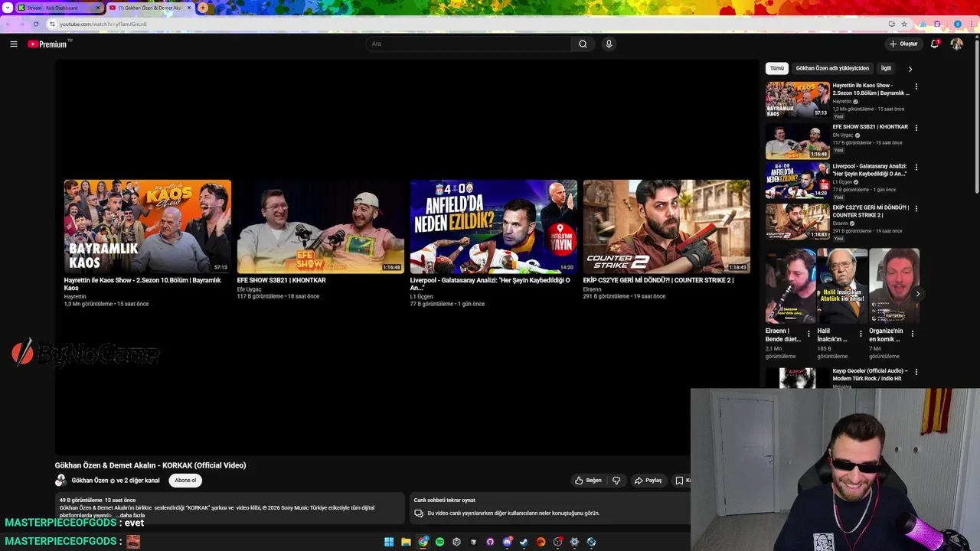Image resolution: width=980 pixels, height=551 pixels.
Task: Open Kayıp Geceler sidebar video title
Action: click(871, 375)
